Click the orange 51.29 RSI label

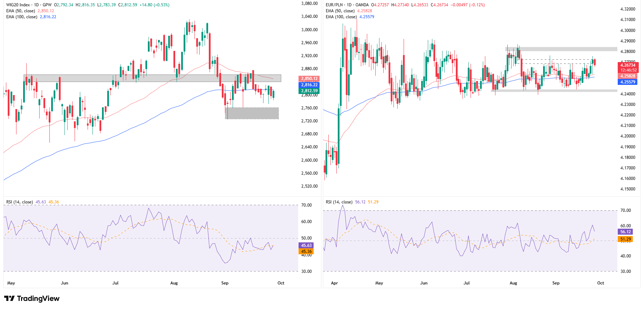pos(625,239)
